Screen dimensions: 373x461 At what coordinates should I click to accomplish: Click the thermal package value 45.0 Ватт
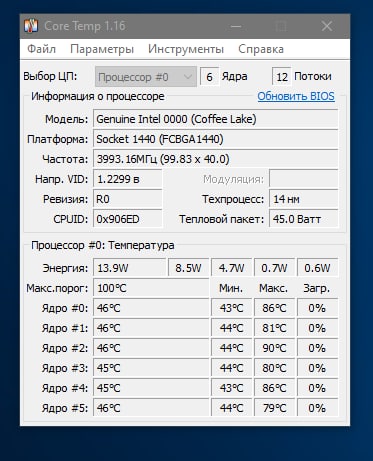click(x=304, y=219)
